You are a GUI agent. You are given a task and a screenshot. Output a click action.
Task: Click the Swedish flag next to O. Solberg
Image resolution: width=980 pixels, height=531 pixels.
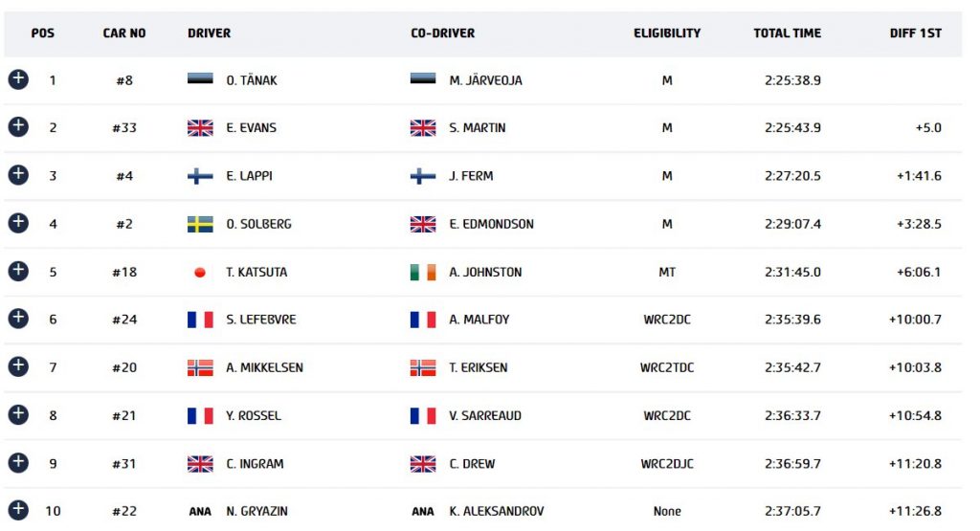coord(200,224)
